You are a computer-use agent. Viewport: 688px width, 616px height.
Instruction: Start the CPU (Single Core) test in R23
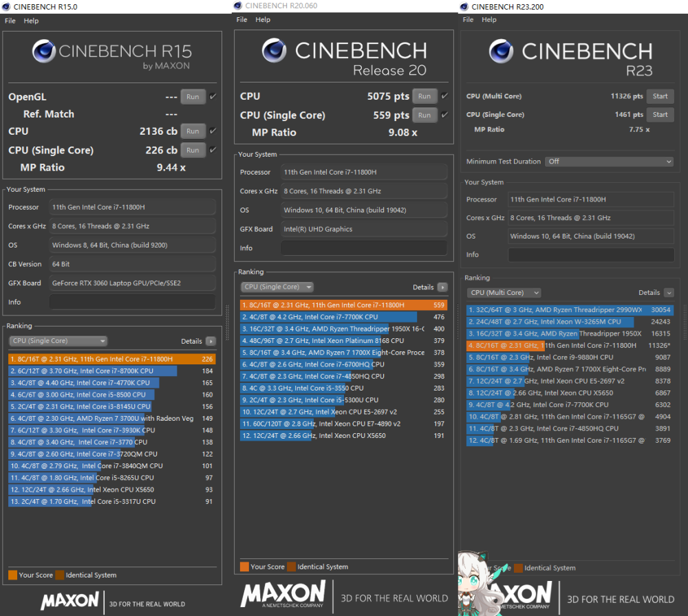tap(660, 114)
